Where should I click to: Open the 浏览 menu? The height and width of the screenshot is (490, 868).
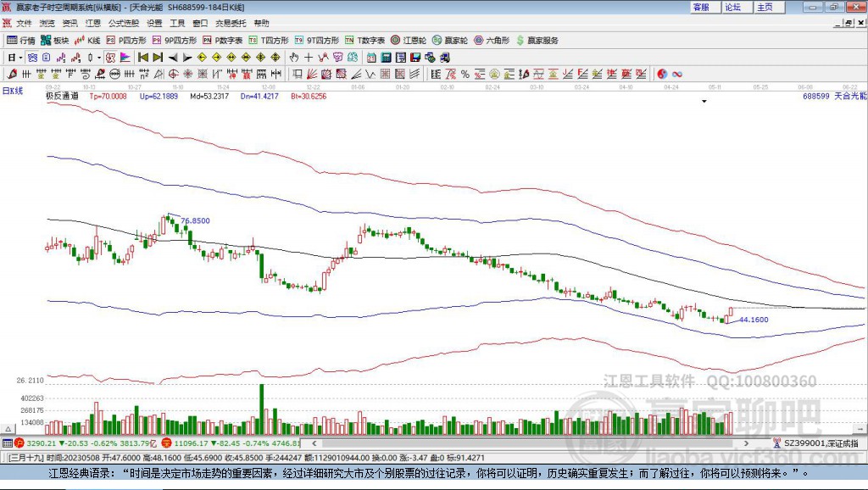pos(47,23)
